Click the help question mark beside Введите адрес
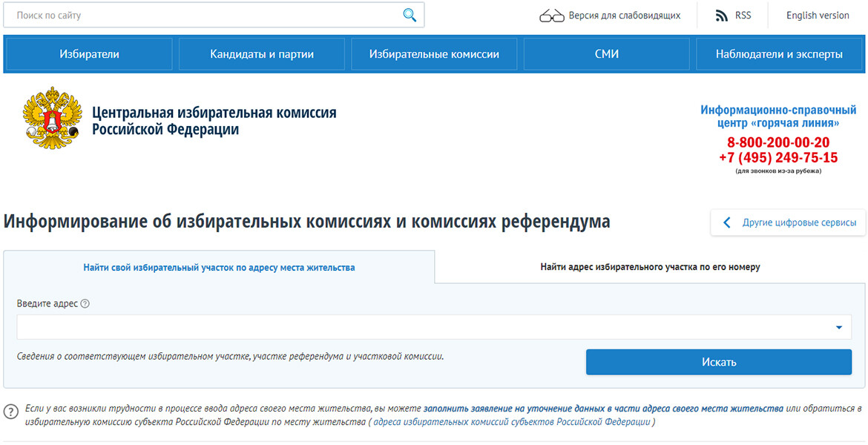 point(85,304)
